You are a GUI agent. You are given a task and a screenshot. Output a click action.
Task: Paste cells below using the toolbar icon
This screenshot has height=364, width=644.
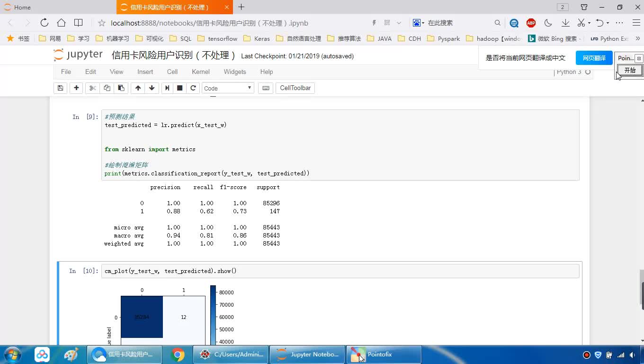(x=121, y=88)
